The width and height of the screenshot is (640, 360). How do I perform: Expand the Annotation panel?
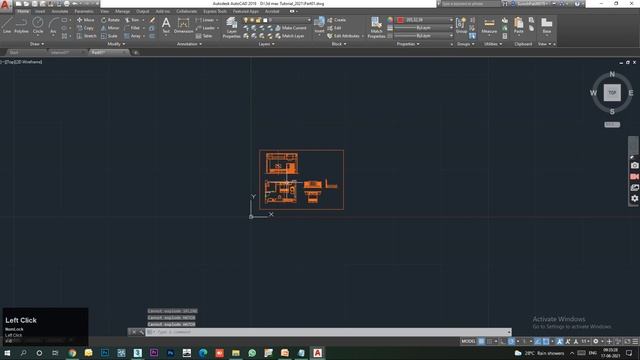tap(189, 44)
